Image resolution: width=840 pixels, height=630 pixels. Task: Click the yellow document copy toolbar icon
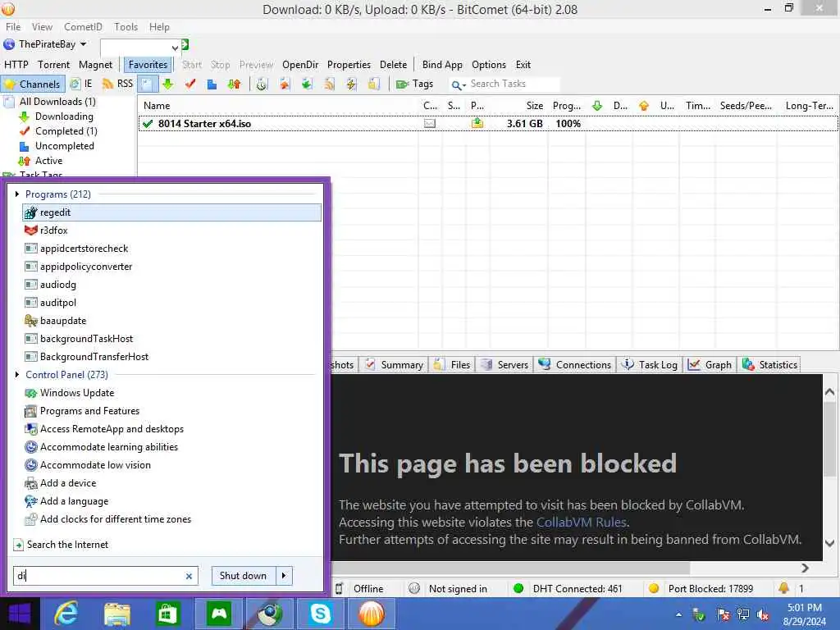374,84
